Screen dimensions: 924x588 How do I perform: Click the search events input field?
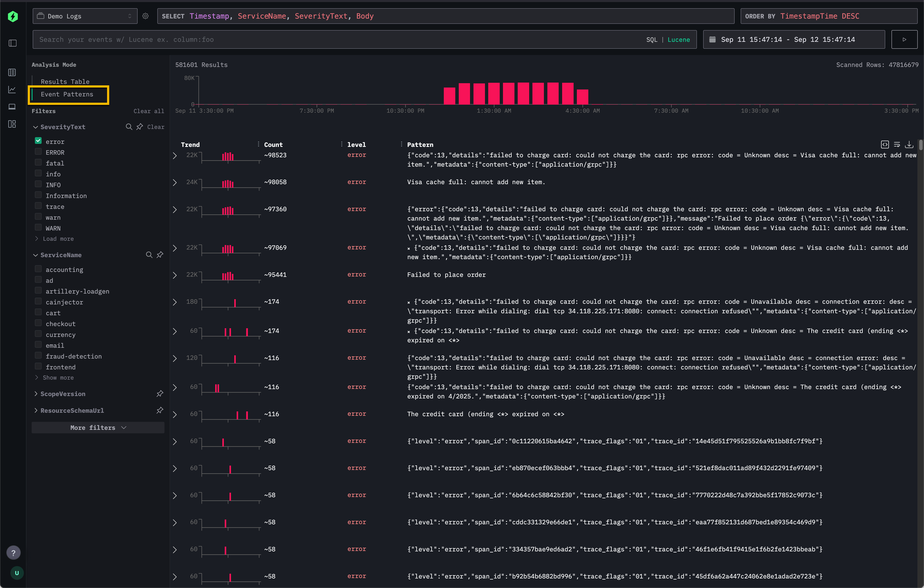pyautogui.click(x=307, y=39)
